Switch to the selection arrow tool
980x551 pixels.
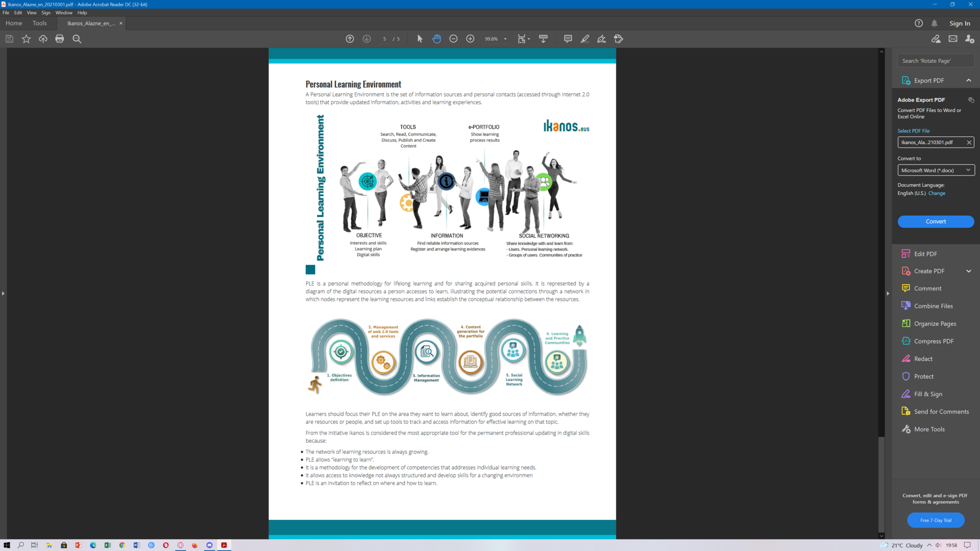pyautogui.click(x=420, y=39)
